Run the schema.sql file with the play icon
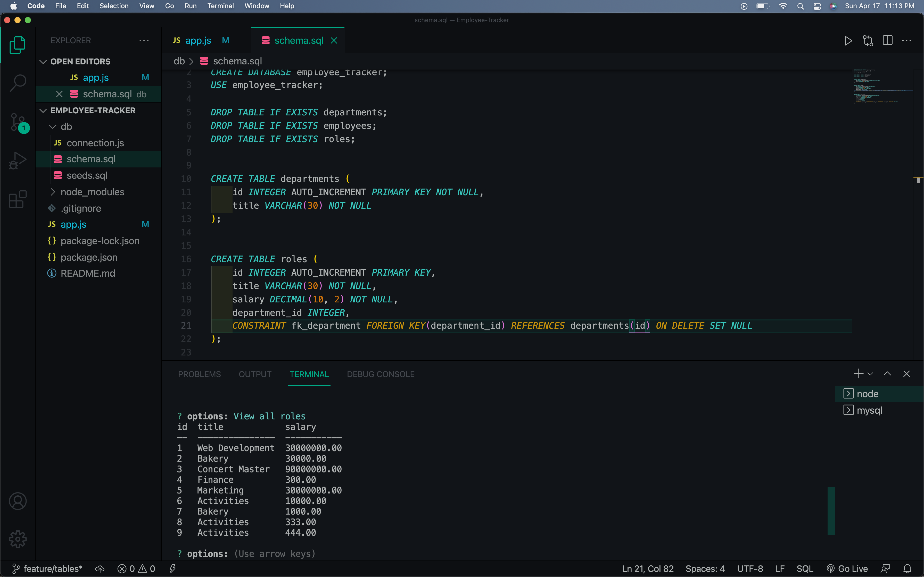The height and width of the screenshot is (577, 924). point(848,40)
